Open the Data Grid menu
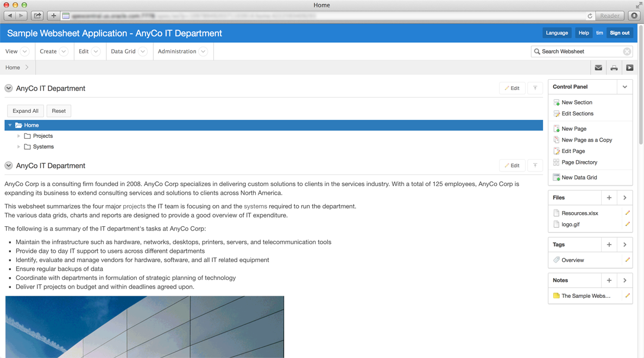Viewport: 644px width, 358px height. tap(128, 52)
